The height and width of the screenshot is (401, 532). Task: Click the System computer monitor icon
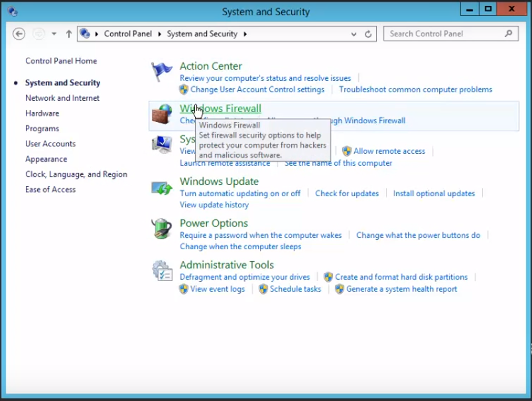162,144
